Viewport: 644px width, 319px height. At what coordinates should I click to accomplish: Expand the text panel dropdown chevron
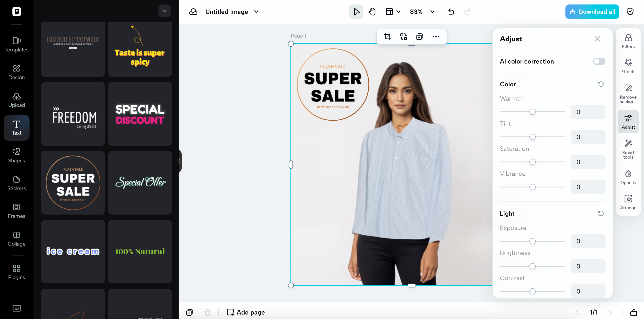coord(164,11)
